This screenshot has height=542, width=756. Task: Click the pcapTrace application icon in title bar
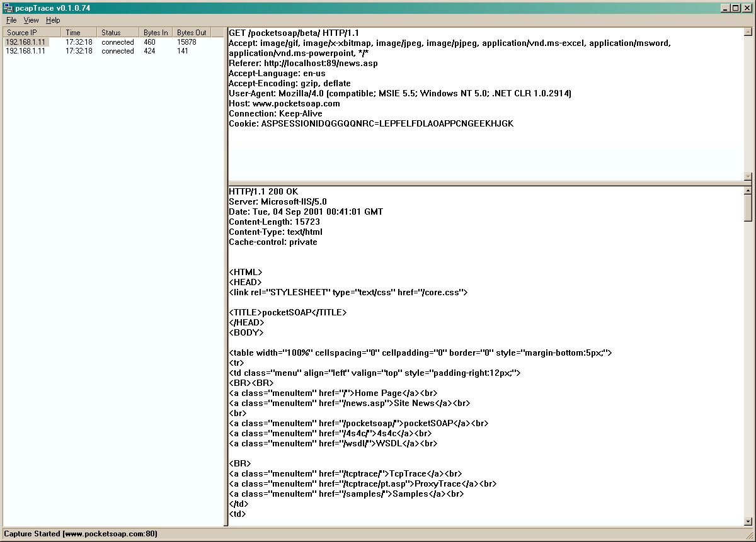pyautogui.click(x=8, y=7)
